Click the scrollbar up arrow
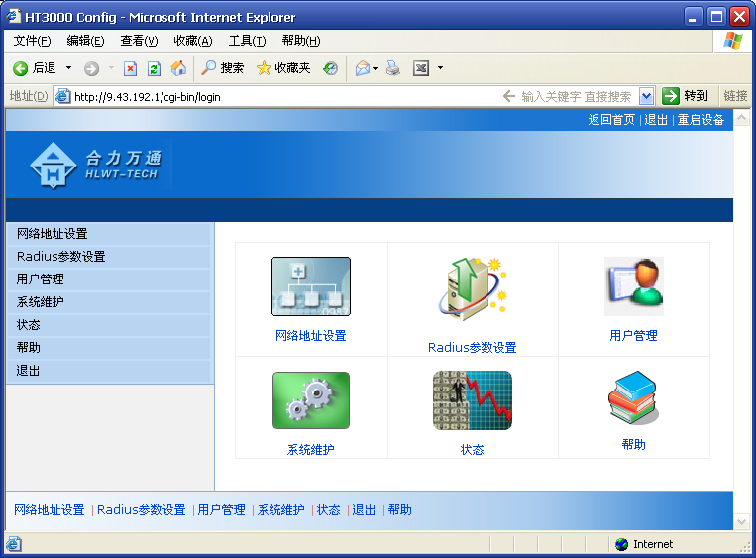756x558 pixels. 741,117
